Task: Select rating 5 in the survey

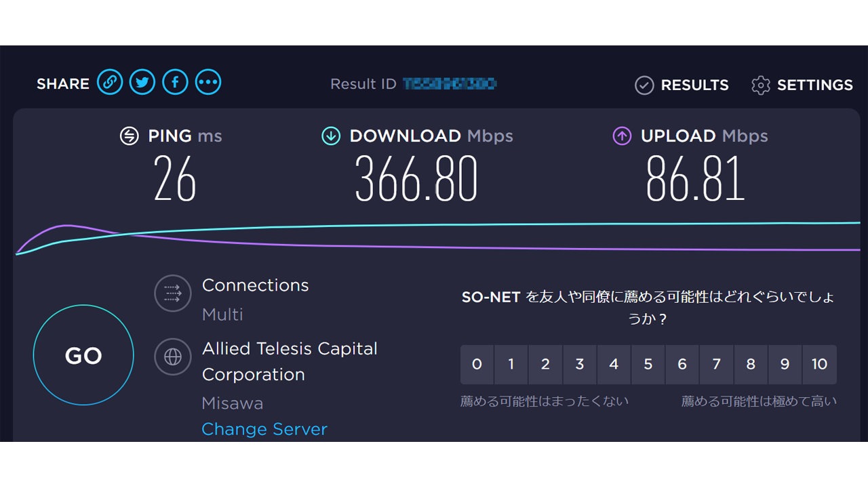Action: pos(648,365)
